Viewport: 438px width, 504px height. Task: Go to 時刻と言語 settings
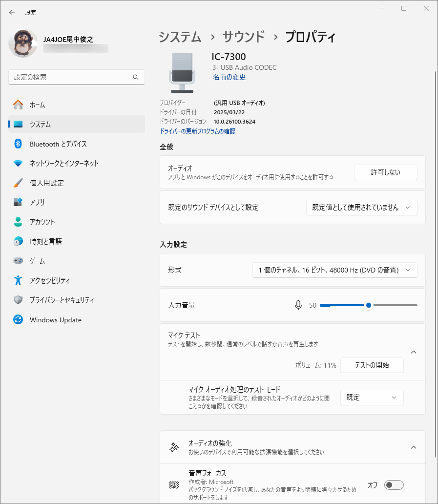click(x=77, y=241)
